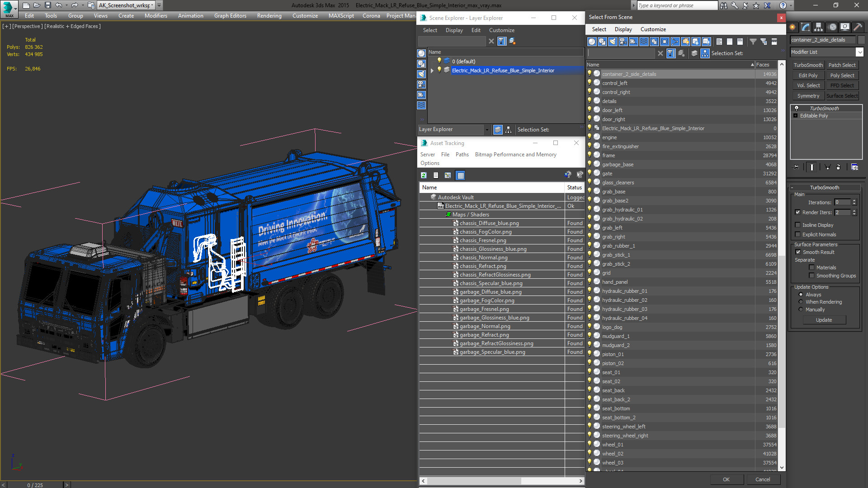Click Name column header sort arrow in Select From Scene
The image size is (868, 488).
(x=752, y=65)
